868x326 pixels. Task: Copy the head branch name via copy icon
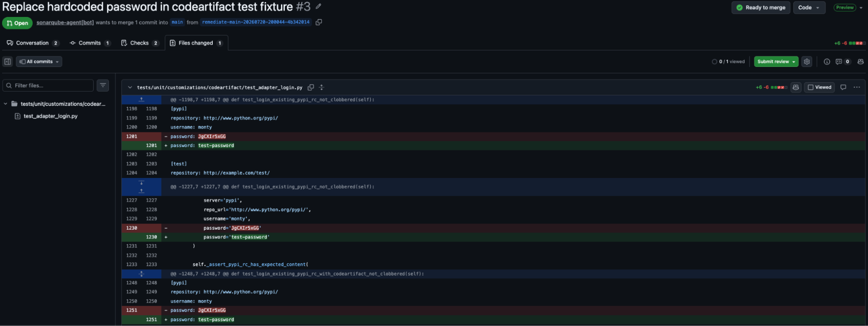tap(319, 22)
